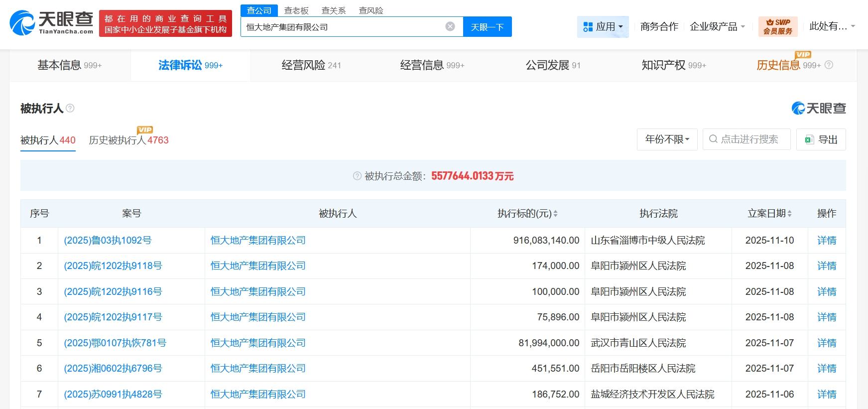This screenshot has width=868, height=409.
Task: Open case (2025)皖1202执9116号
Action: click(113, 292)
